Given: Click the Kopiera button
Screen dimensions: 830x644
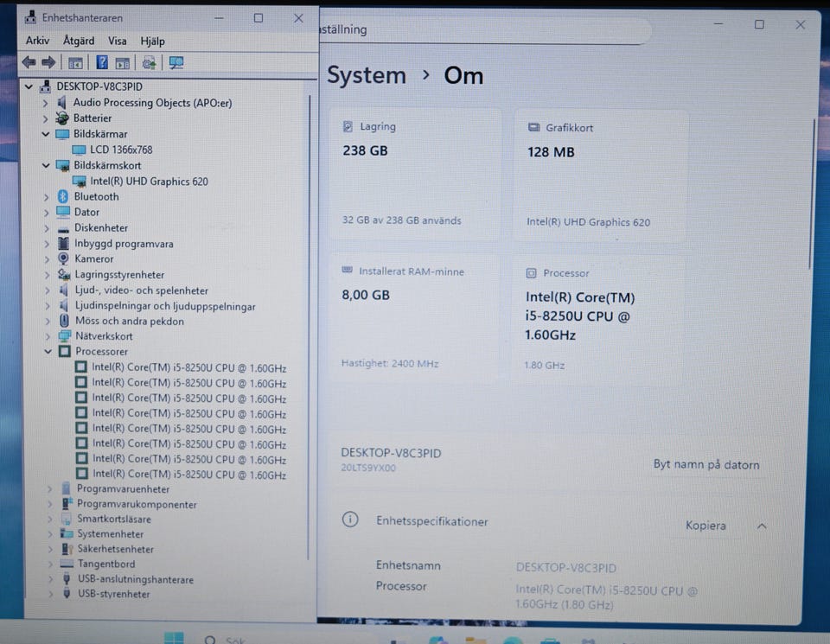Looking at the screenshot, I should click(x=705, y=526).
